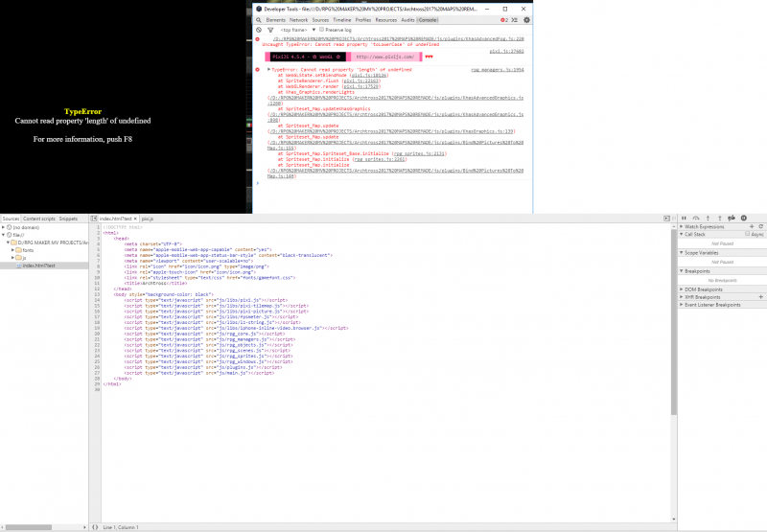This screenshot has width=767, height=532.
Task: Expand XHR Breakpoints section
Action: pos(682,297)
